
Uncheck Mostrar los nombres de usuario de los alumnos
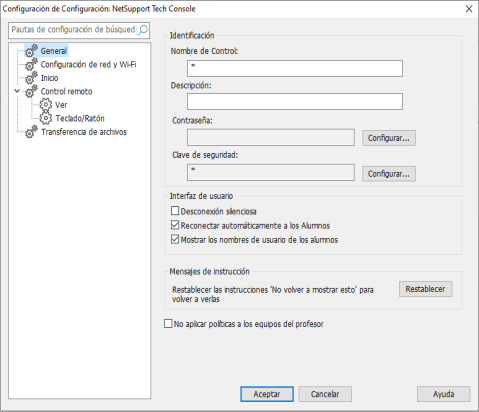[x=175, y=239]
